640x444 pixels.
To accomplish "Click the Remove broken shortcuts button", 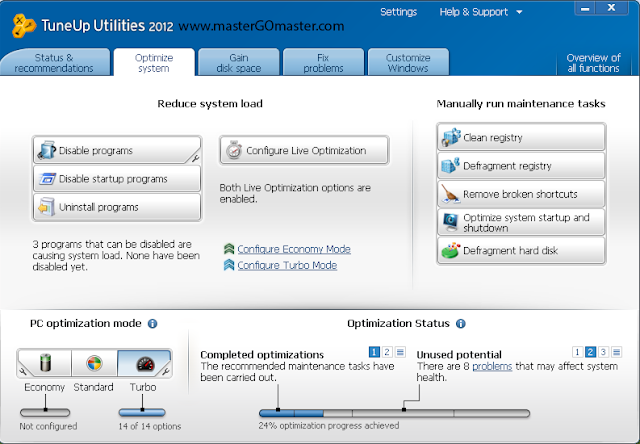I will click(x=521, y=193).
